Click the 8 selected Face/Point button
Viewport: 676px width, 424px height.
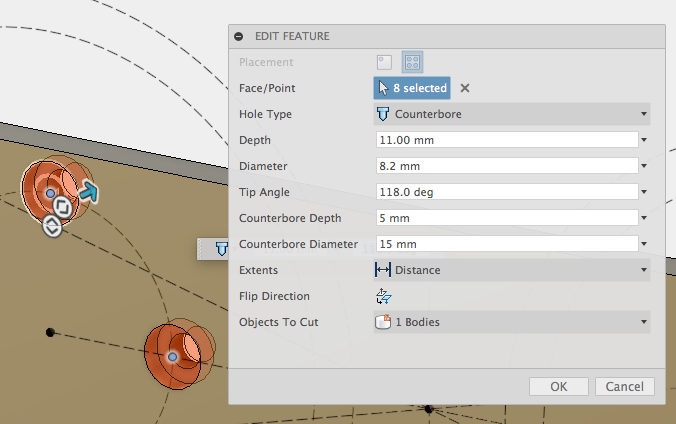412,88
